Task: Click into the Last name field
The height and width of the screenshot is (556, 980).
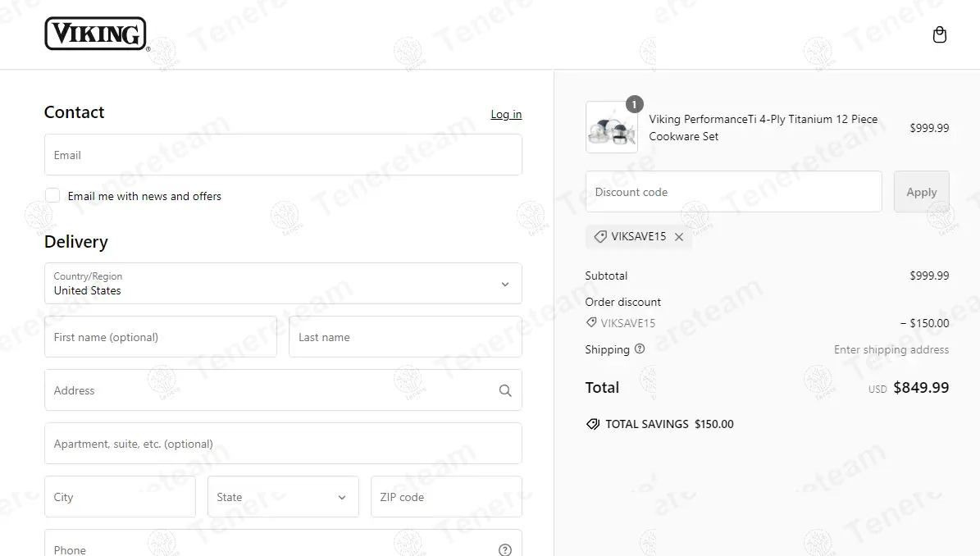Action: (x=405, y=337)
